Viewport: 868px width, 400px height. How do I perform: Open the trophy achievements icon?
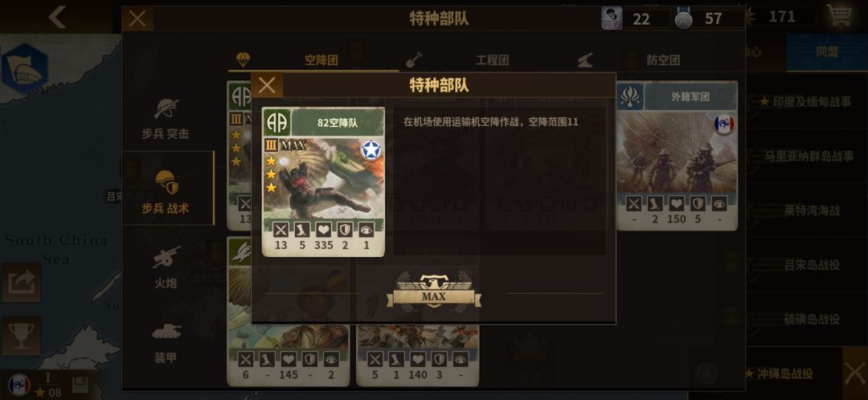point(21,336)
